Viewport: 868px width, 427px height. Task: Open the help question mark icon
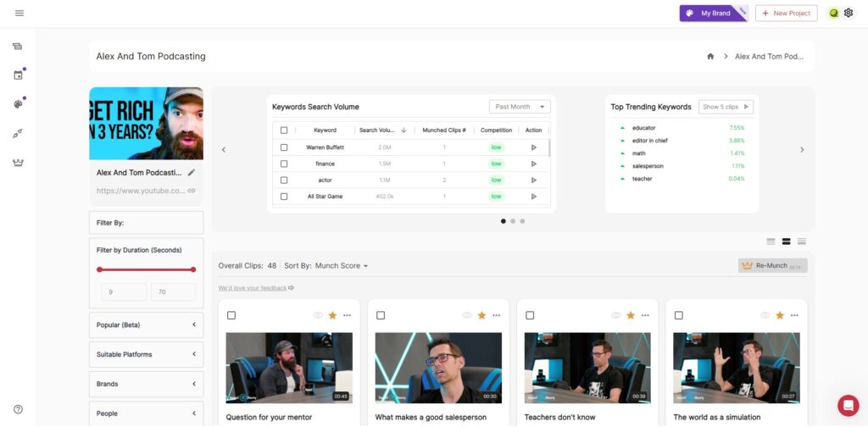(x=18, y=409)
